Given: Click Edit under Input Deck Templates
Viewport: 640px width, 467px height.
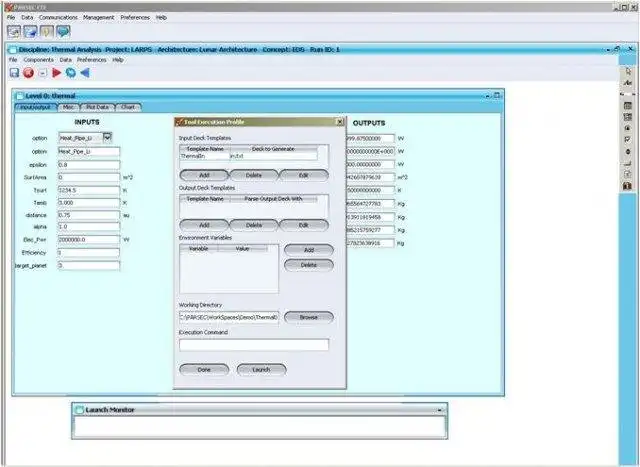Looking at the screenshot, I should tap(304, 175).
